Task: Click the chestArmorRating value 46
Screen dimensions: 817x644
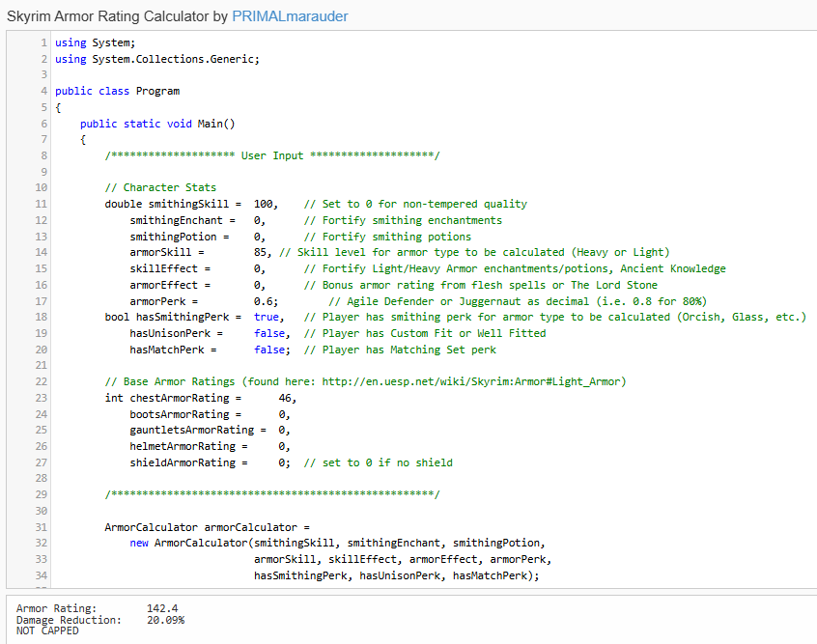Action: [x=285, y=398]
